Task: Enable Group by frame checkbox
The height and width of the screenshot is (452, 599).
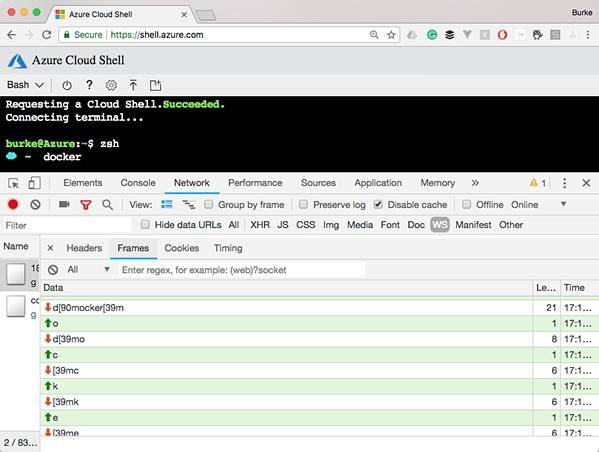Action: point(208,204)
